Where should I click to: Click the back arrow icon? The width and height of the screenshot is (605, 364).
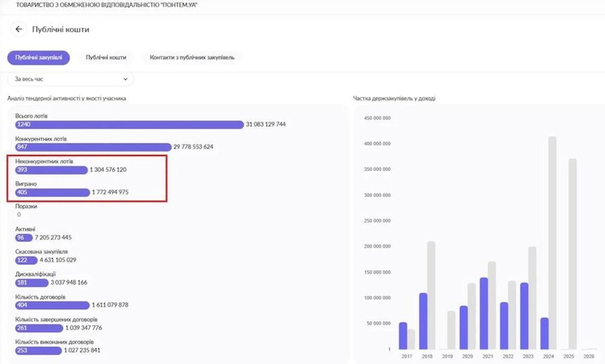point(19,29)
